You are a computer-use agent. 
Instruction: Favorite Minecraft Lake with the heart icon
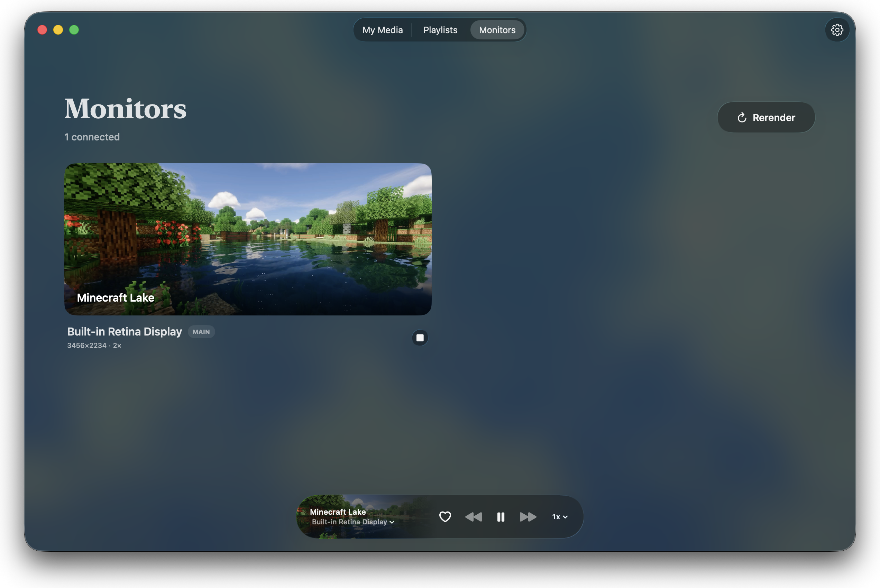[445, 516]
